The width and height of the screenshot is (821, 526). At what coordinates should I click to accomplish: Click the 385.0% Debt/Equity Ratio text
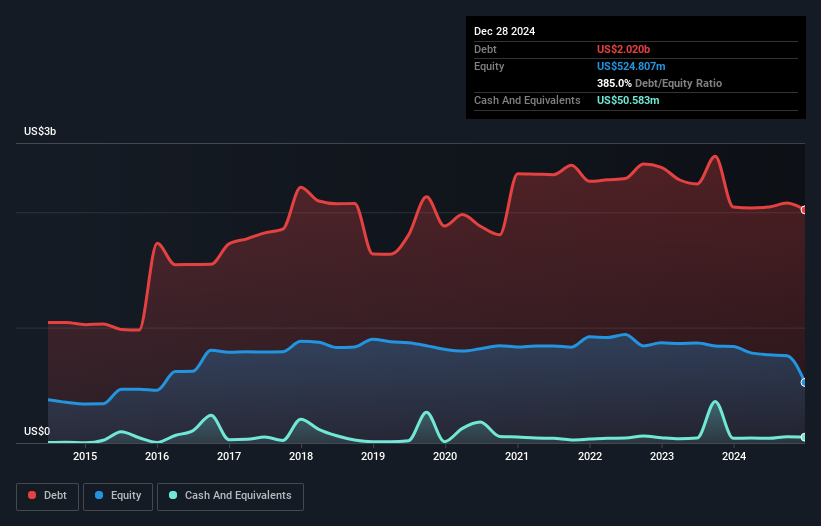pos(659,83)
